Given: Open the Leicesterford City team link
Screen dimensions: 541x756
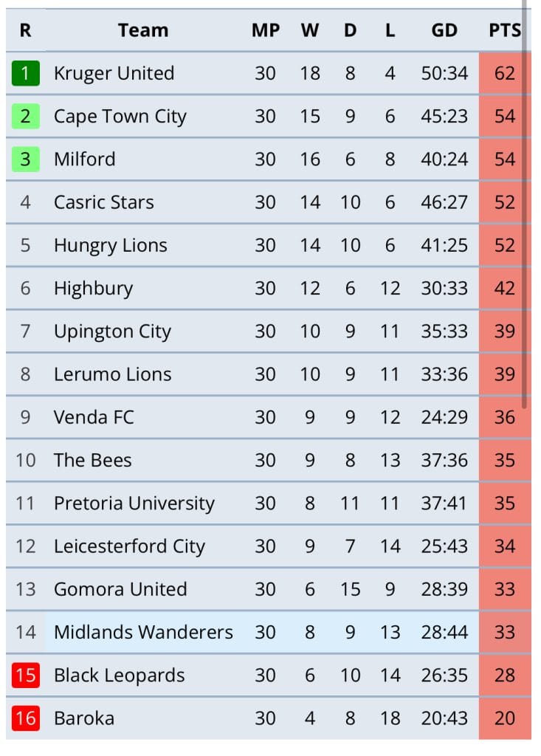Looking at the screenshot, I should (x=129, y=546).
